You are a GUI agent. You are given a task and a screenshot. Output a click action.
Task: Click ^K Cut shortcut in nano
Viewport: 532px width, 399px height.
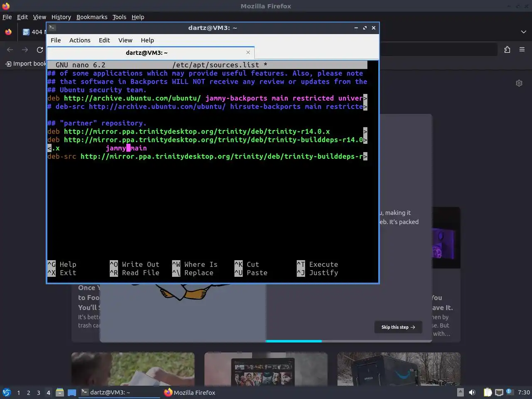tap(247, 264)
